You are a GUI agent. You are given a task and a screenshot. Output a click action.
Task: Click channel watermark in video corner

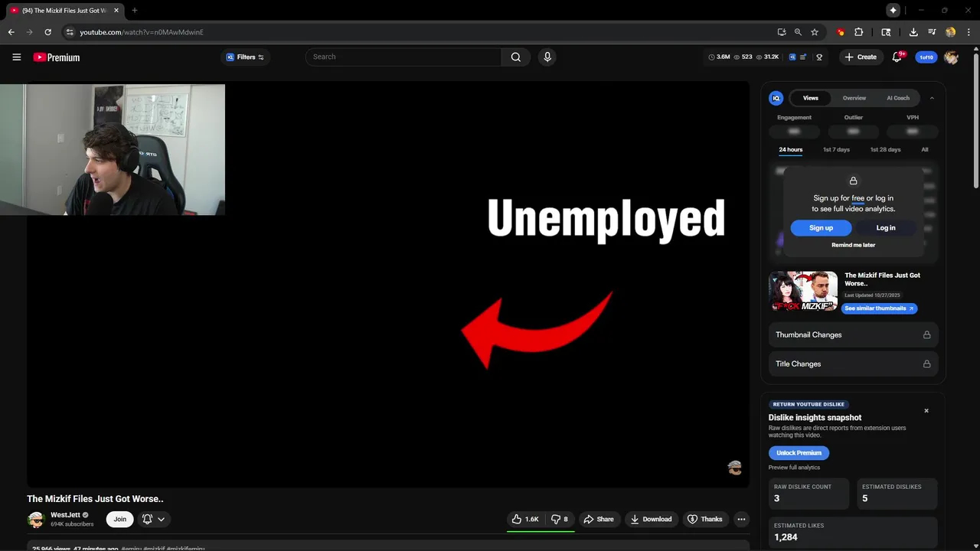coord(735,468)
